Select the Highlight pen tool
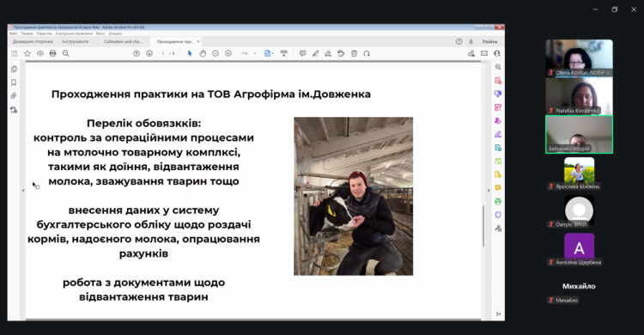This screenshot has height=335, width=644. click(315, 53)
